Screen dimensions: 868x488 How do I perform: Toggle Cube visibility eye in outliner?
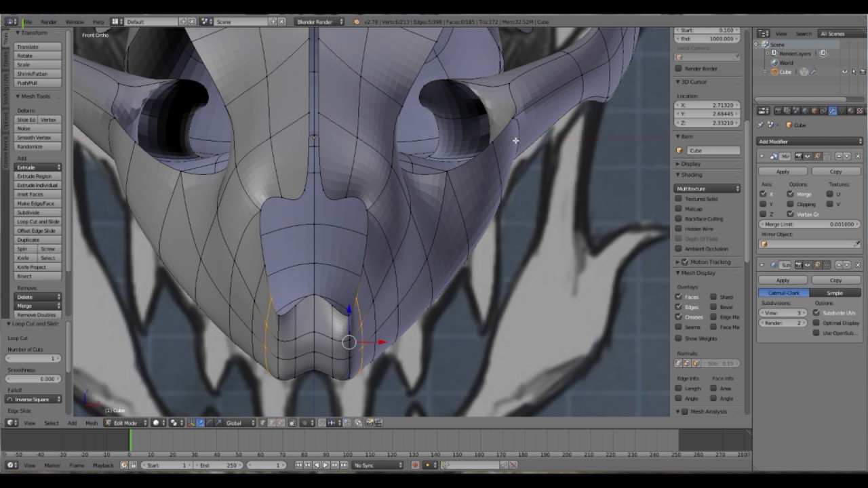[x=845, y=71]
